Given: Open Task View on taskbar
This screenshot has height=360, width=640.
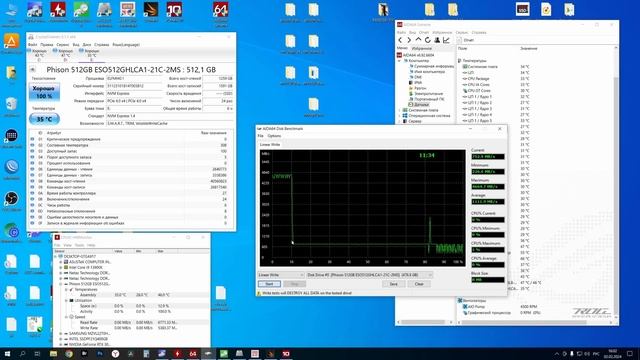Looking at the screenshot, I should point(38,353).
